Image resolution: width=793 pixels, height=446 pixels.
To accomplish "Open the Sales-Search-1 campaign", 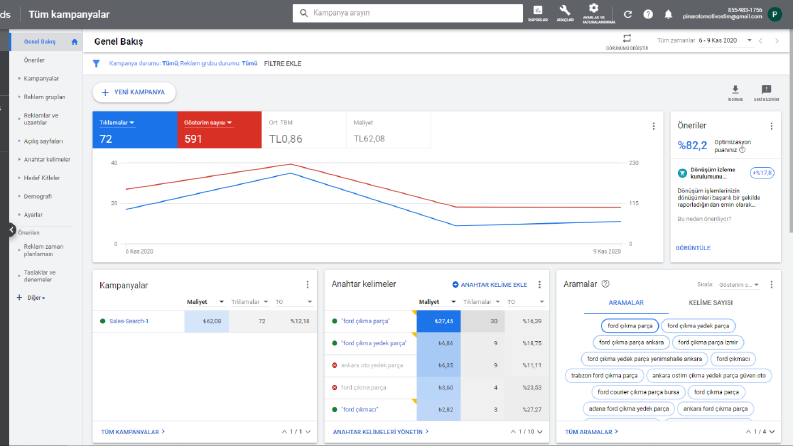I will [129, 321].
